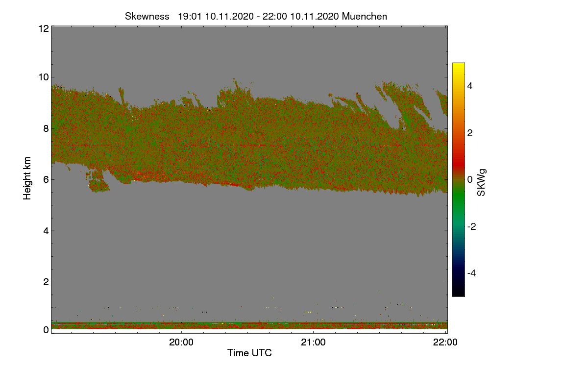Click the colorbar tick label 4
This screenshot has width=588, height=392.
[x=470, y=86]
